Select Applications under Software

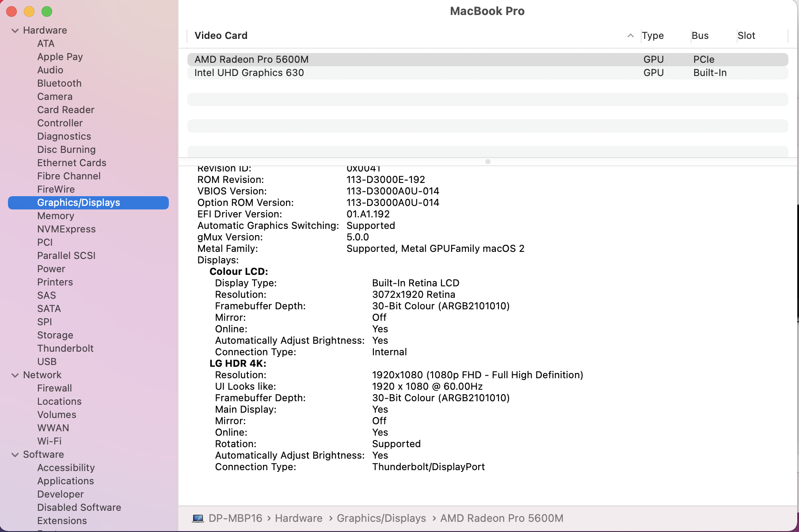66,481
